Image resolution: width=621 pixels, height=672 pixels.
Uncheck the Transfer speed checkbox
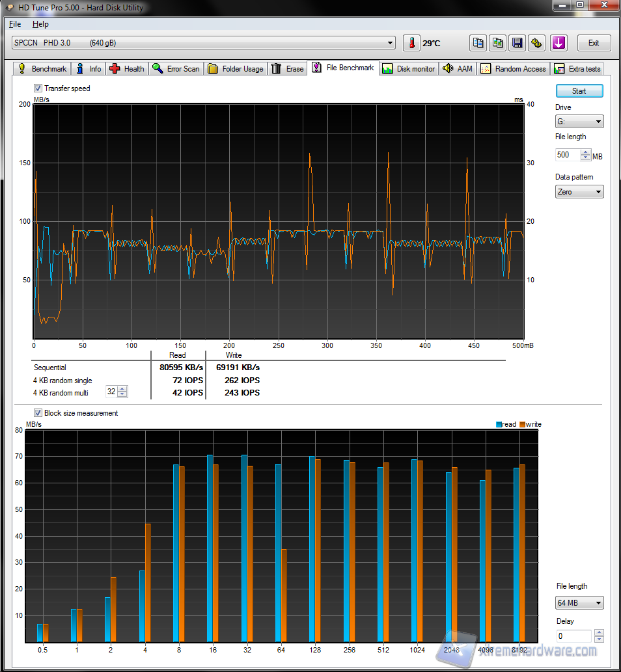(x=38, y=88)
